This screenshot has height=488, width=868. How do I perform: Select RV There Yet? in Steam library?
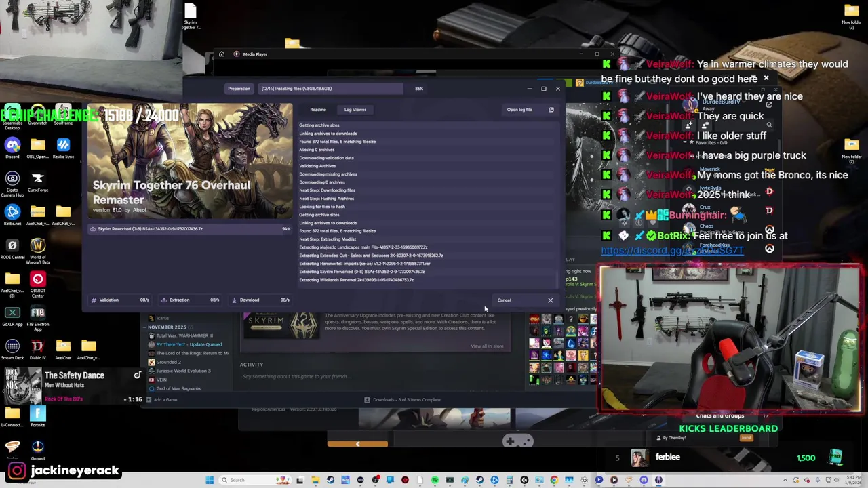[x=185, y=344]
